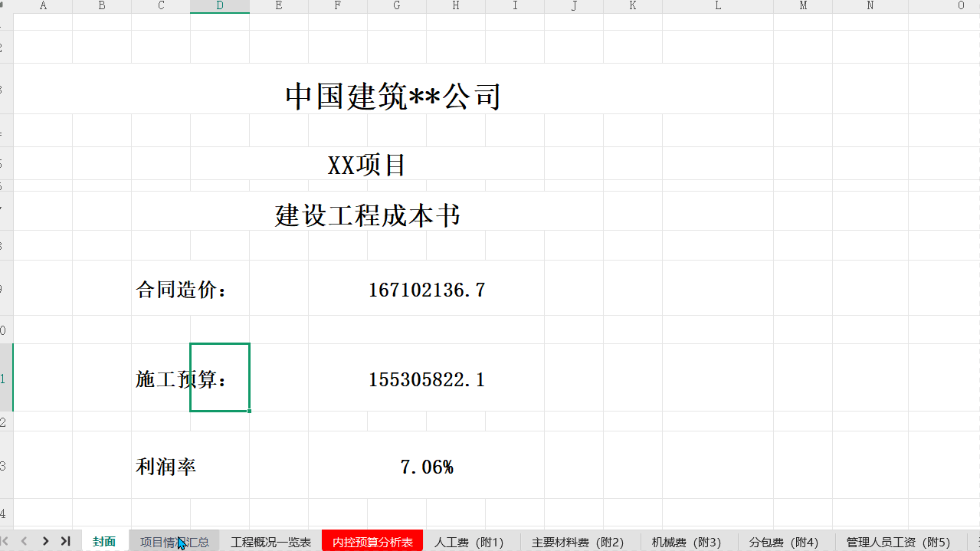Click the 施工预算： label
The image size is (980, 551).
[x=182, y=379]
